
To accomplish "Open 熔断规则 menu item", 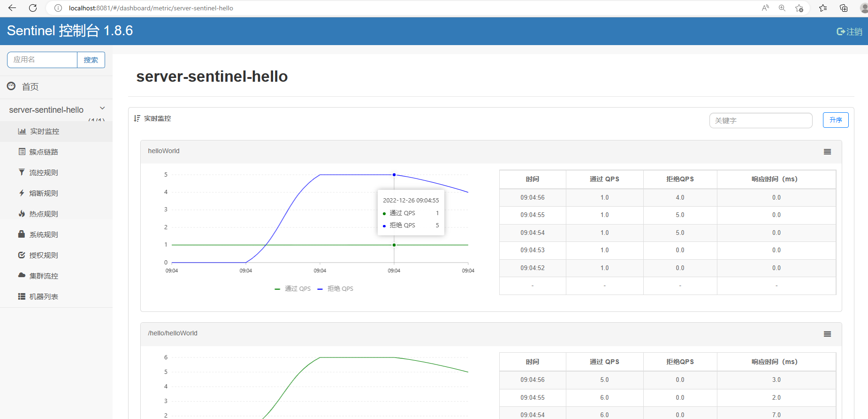I will pyautogui.click(x=56, y=193).
